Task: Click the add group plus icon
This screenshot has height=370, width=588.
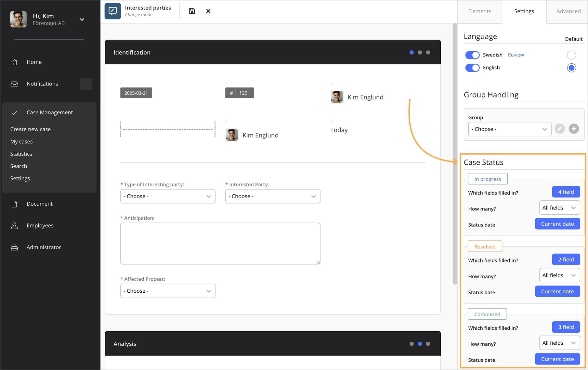Action: click(x=574, y=129)
